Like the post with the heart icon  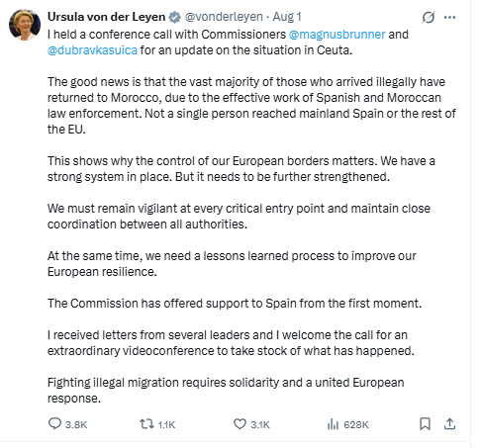pos(240,424)
